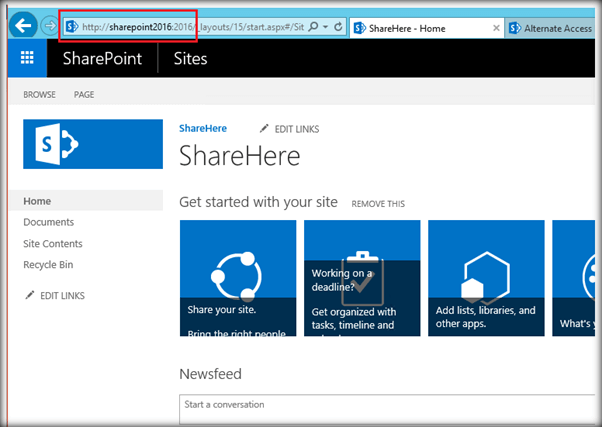Click the search magnifier icon in address bar
Viewport: 602px width, 427px height.
314,27
